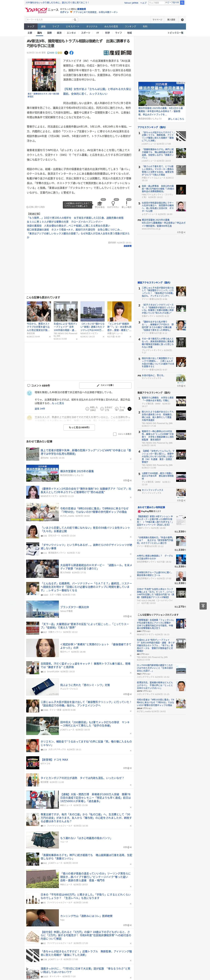The image size is (210, 980).
Task: Click the ログイン link
Action: coord(64,12)
